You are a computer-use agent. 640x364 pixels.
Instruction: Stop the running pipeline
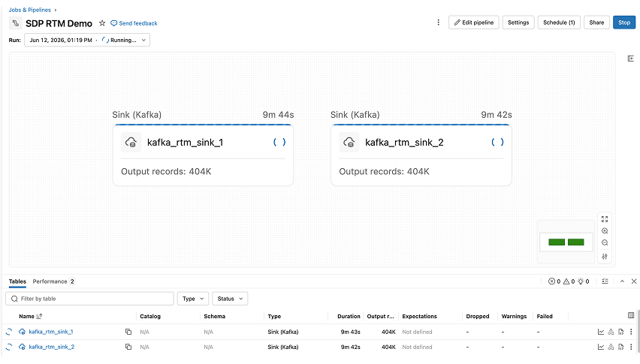point(624,23)
